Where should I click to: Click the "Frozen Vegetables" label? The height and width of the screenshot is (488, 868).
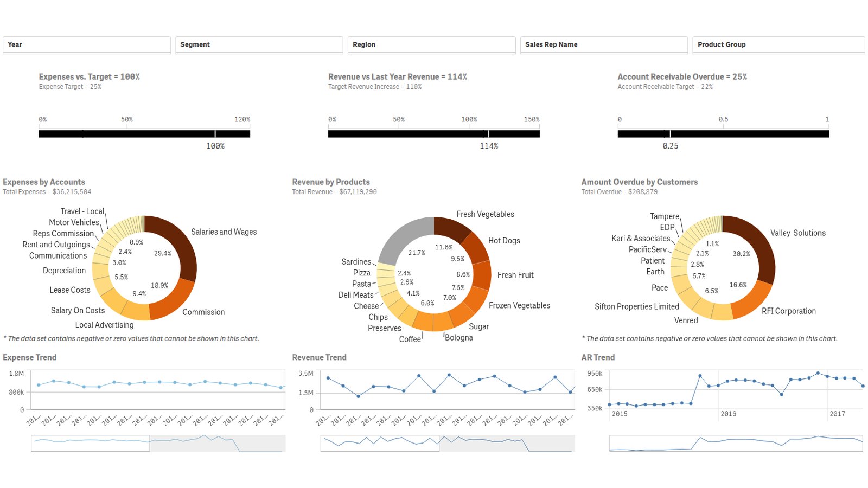[519, 306]
